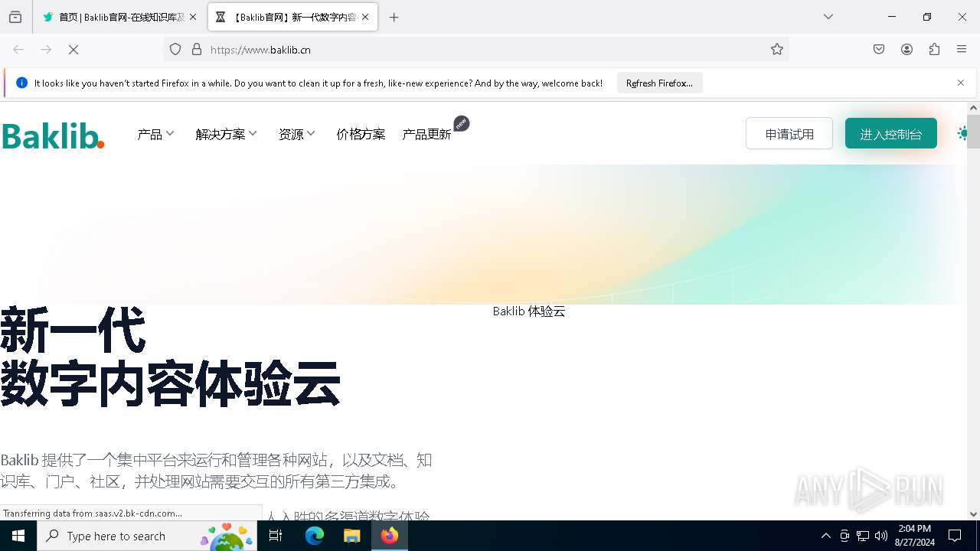Screen dimensions: 980x551
Task: Open the 产品更新 page
Action: click(427, 134)
